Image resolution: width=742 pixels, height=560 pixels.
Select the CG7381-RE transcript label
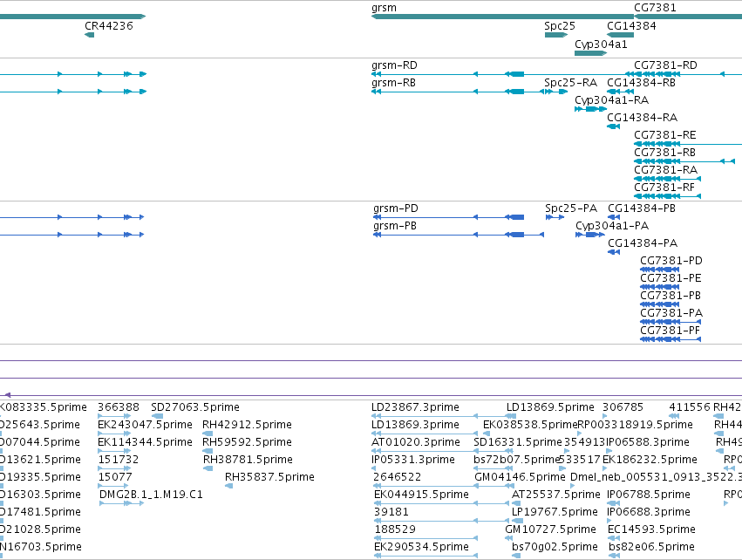[665, 135]
